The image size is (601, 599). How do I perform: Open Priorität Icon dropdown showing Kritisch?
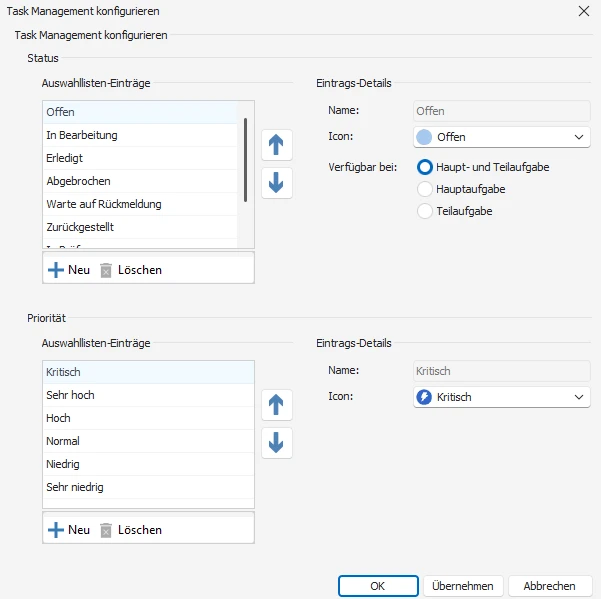(502, 397)
